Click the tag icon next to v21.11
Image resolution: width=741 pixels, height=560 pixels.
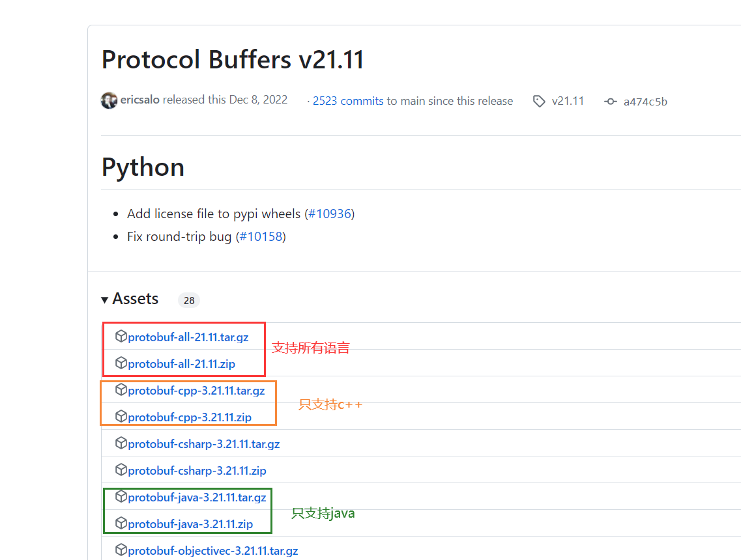539,101
